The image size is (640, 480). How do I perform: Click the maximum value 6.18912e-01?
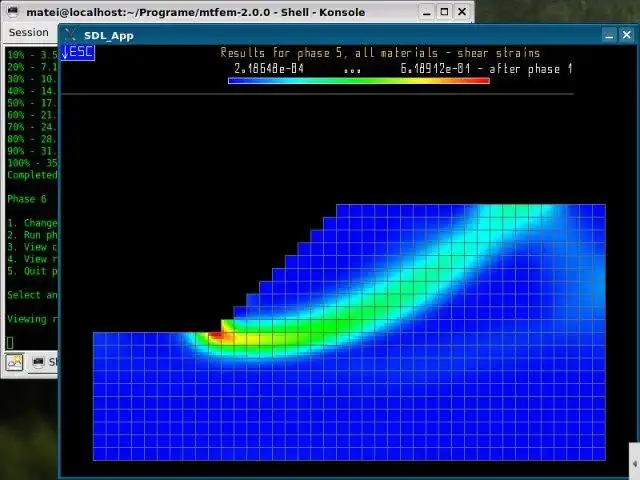point(435,68)
